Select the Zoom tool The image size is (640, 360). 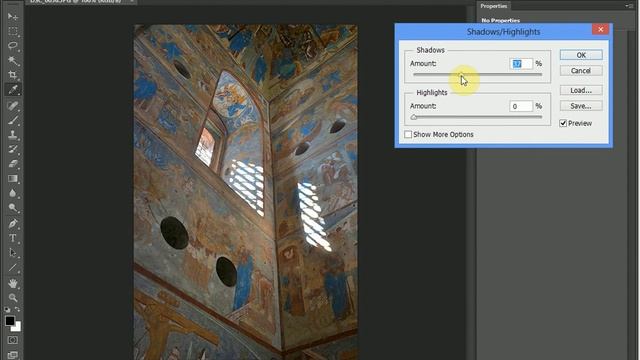click(x=13, y=298)
